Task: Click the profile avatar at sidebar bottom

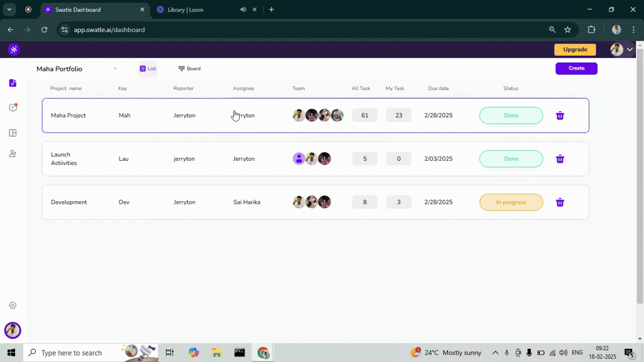Action: pos(13,331)
